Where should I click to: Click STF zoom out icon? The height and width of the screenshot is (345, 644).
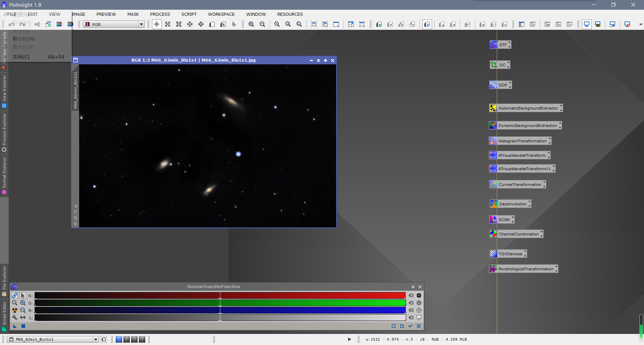coord(23,310)
